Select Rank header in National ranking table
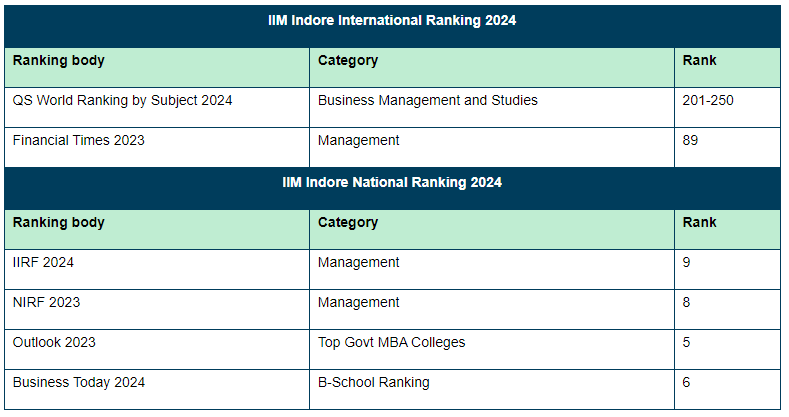This screenshot has width=789, height=417. (699, 223)
